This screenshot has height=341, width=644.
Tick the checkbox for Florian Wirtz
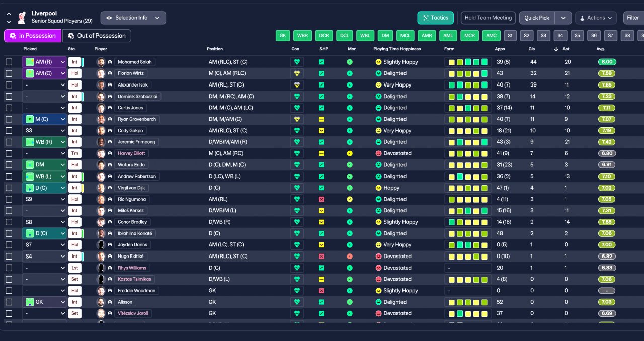pyautogui.click(x=9, y=73)
